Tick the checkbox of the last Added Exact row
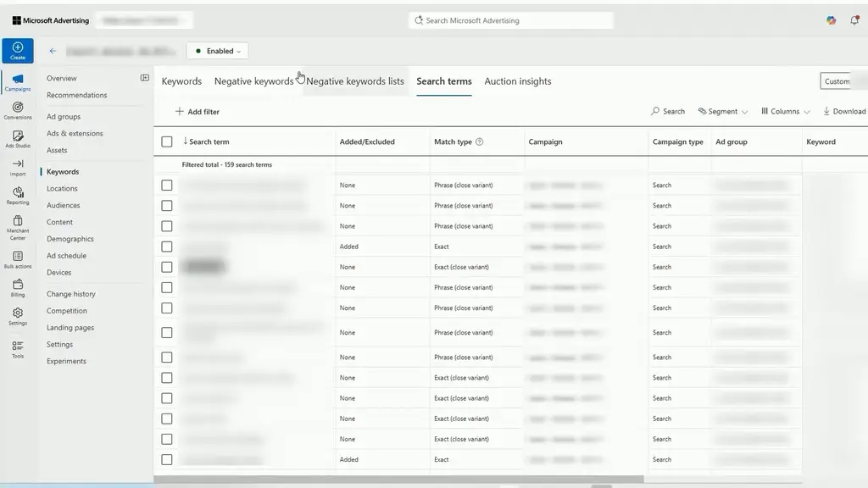 click(x=167, y=460)
